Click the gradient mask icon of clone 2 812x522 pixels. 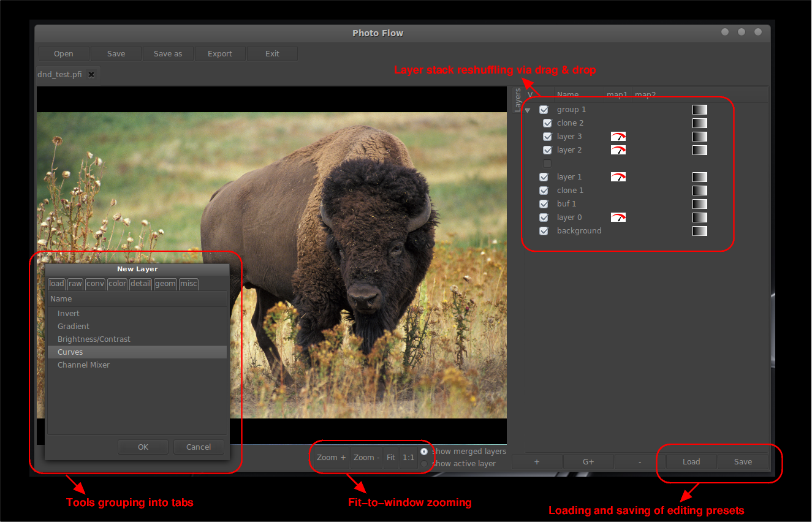pos(700,123)
